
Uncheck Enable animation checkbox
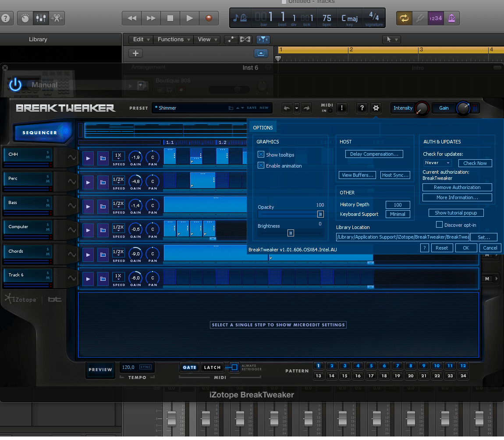click(x=261, y=166)
